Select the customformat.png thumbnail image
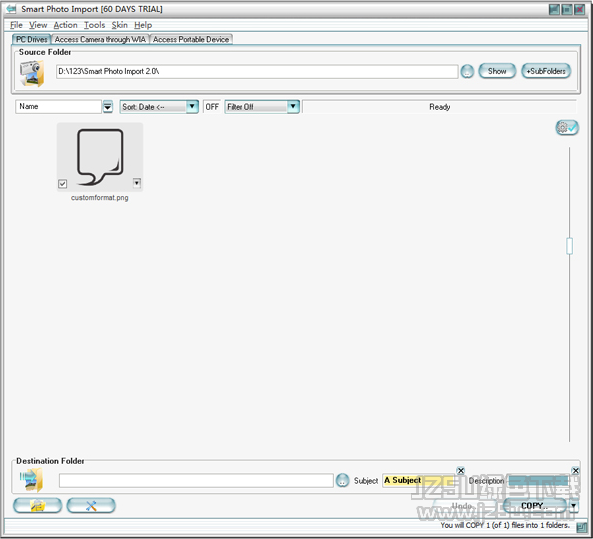The image size is (593, 539). tap(100, 157)
